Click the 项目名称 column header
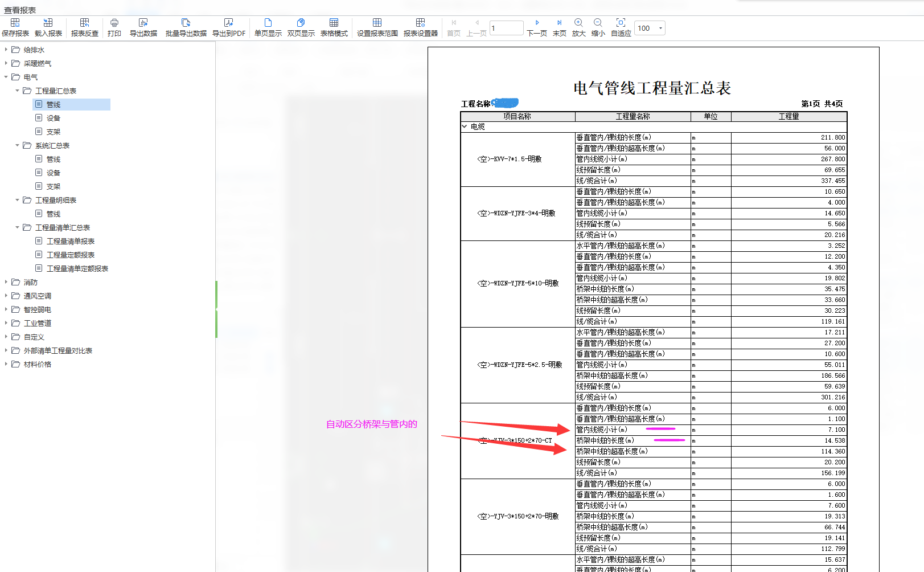 tap(518, 116)
